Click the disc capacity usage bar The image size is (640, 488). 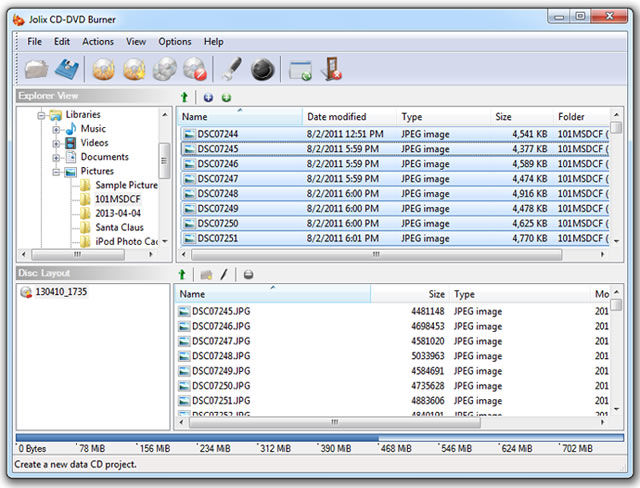[320, 438]
